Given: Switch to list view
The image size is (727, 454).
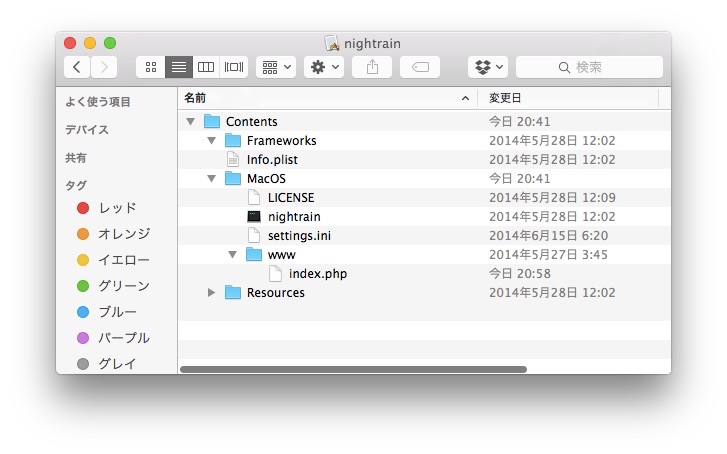Looking at the screenshot, I should (179, 67).
